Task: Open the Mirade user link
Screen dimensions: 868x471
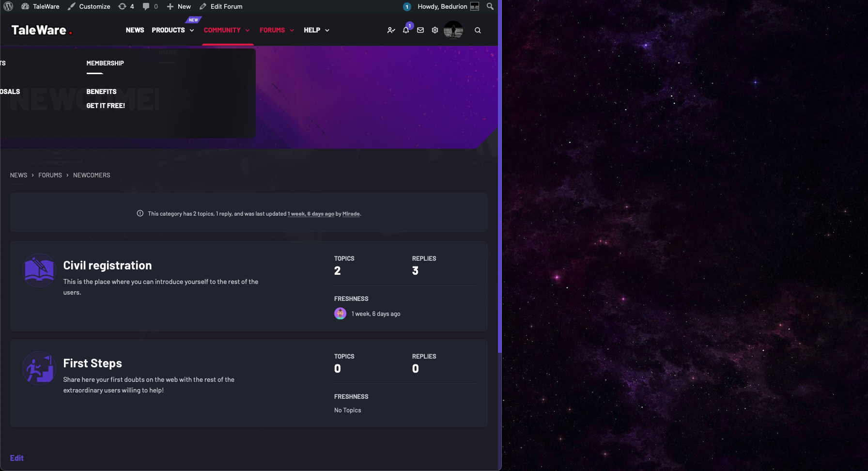Action: [x=351, y=214]
